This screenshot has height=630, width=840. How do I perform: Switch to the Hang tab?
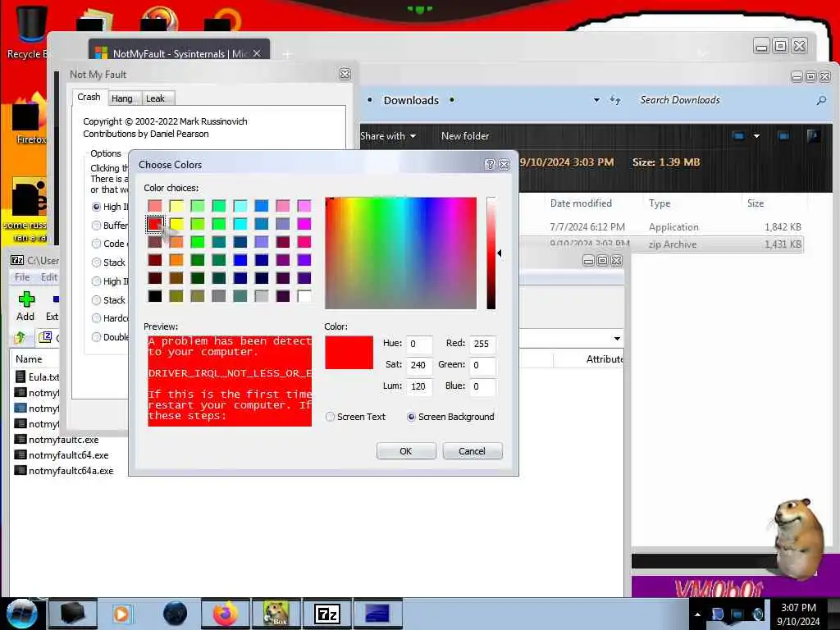pyautogui.click(x=122, y=98)
